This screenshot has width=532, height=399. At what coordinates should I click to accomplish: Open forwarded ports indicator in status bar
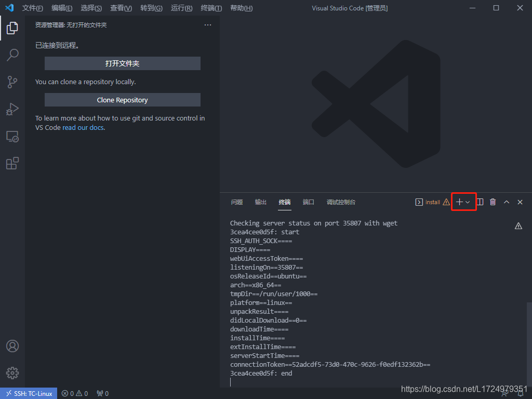pyautogui.click(x=102, y=394)
